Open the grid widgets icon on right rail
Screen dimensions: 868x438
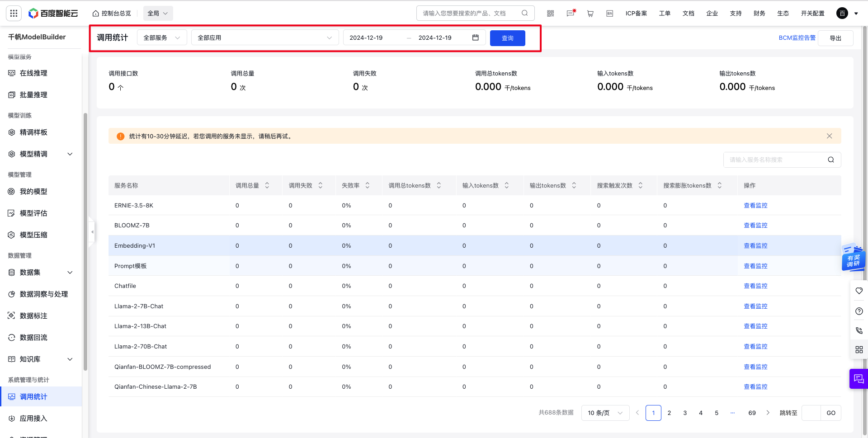(x=859, y=349)
